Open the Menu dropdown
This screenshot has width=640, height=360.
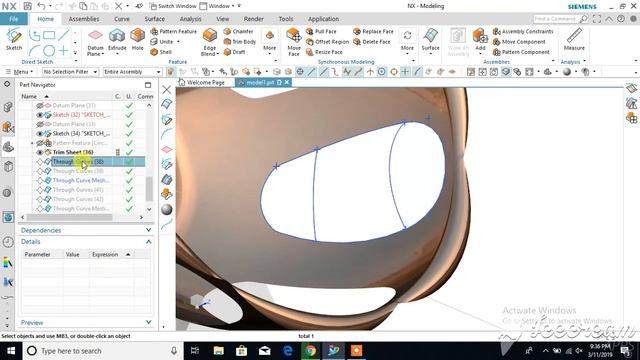(20, 72)
